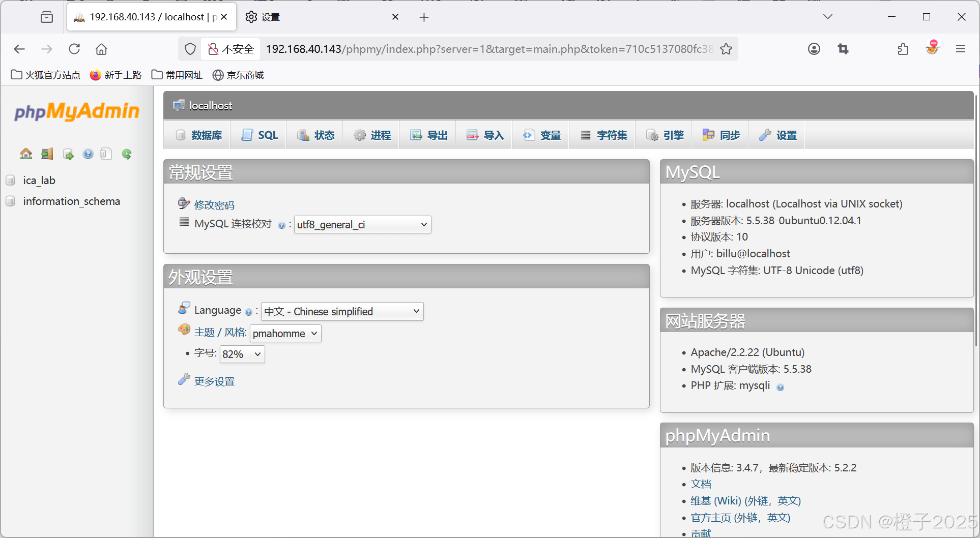Viewport: 980px width, 538px height.
Task: Click 更多设置 more settings link
Action: 215,381
